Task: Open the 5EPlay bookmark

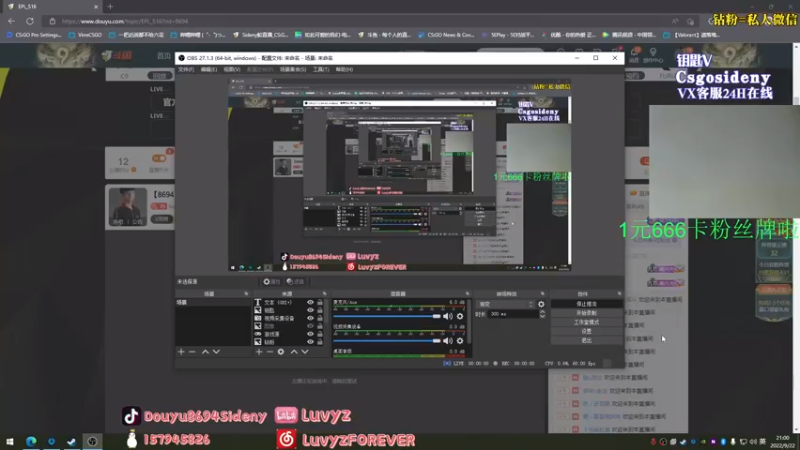Action: [x=508, y=35]
